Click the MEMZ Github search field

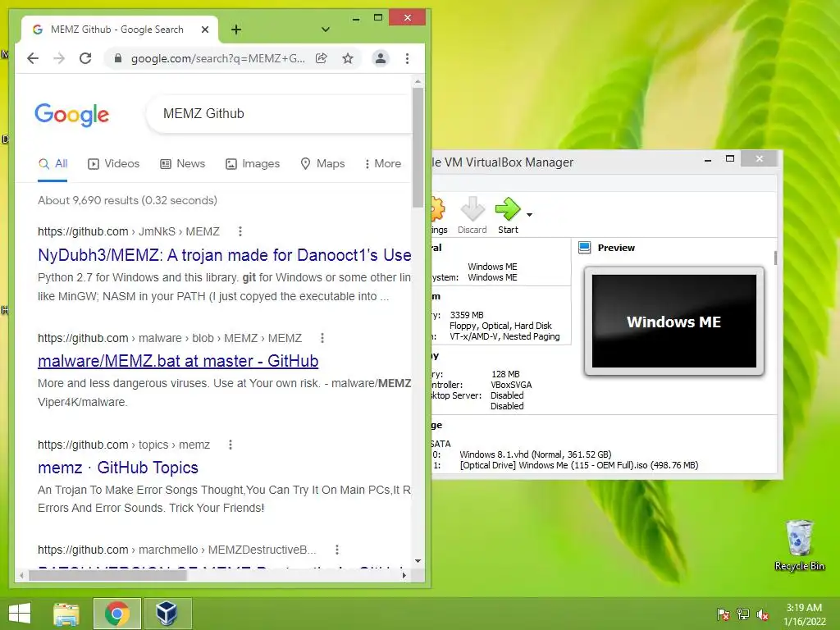[279, 113]
